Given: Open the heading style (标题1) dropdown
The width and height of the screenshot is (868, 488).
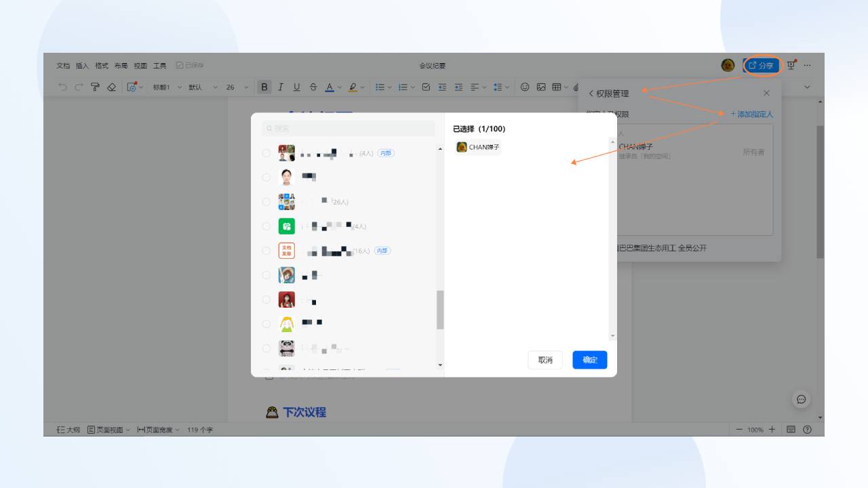Looking at the screenshot, I should [x=162, y=87].
